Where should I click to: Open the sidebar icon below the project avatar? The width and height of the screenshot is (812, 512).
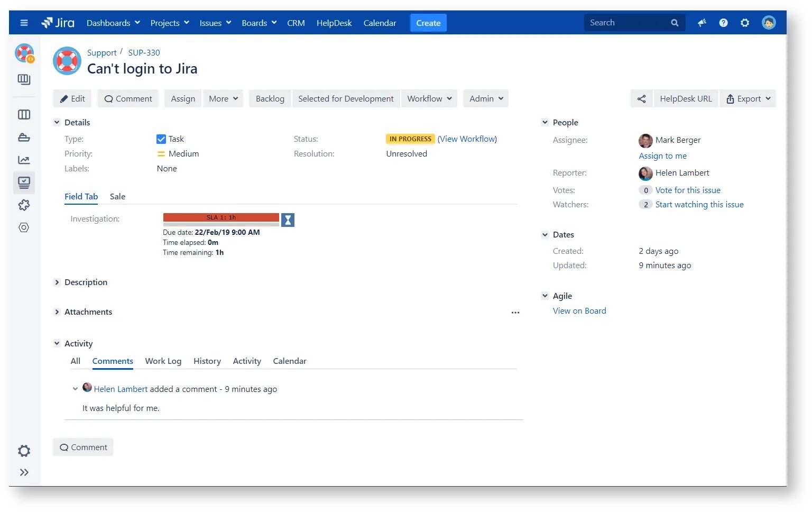tap(24, 79)
